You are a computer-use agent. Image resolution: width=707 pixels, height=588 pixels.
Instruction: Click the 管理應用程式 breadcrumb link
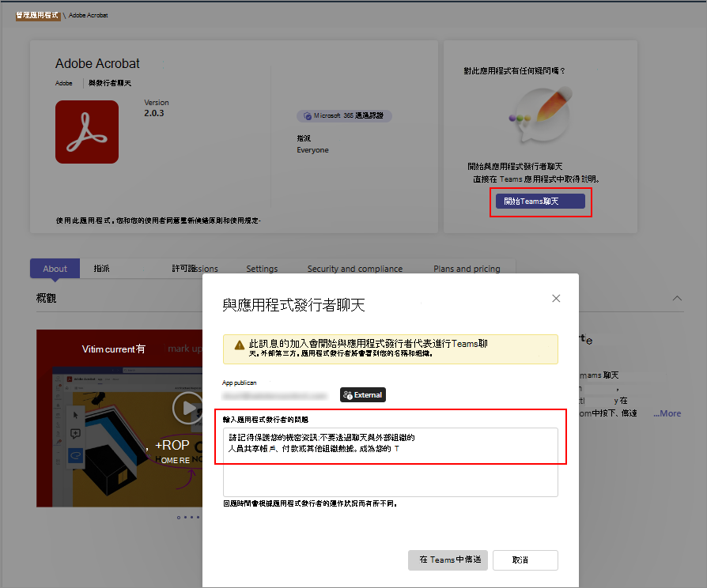37,15
